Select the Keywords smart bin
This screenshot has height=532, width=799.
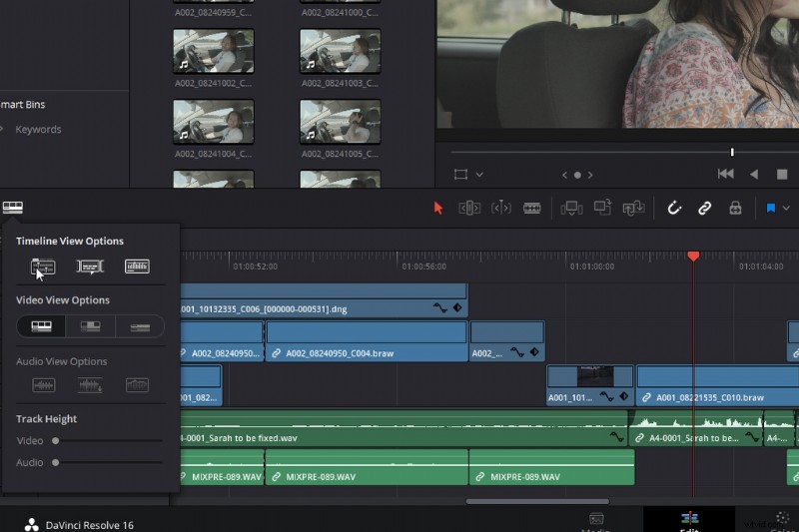[38, 130]
